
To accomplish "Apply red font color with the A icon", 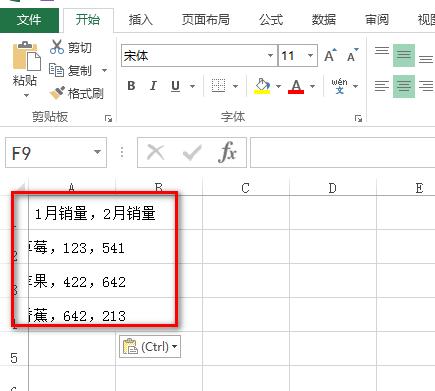I will coord(296,86).
